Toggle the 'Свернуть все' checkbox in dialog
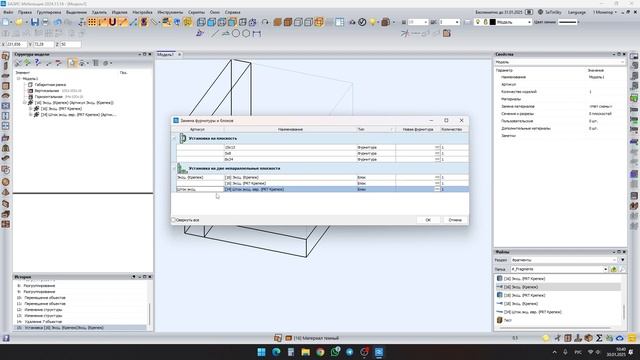 (173, 220)
